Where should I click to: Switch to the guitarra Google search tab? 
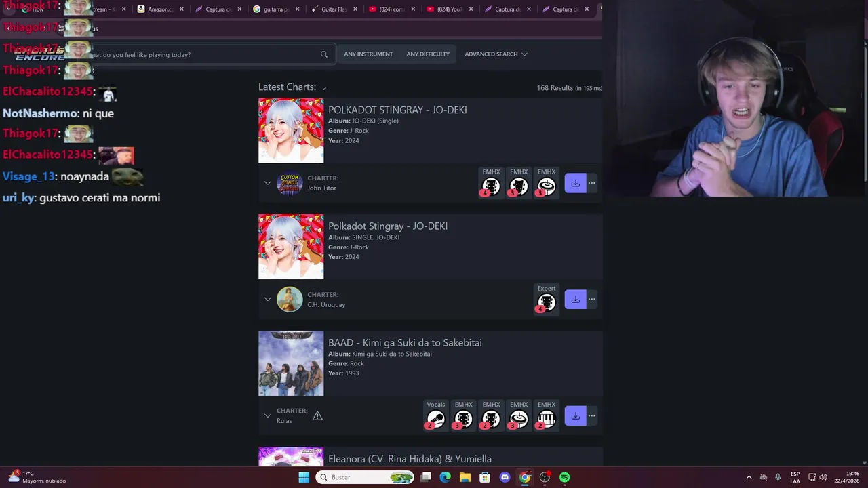coord(277,9)
